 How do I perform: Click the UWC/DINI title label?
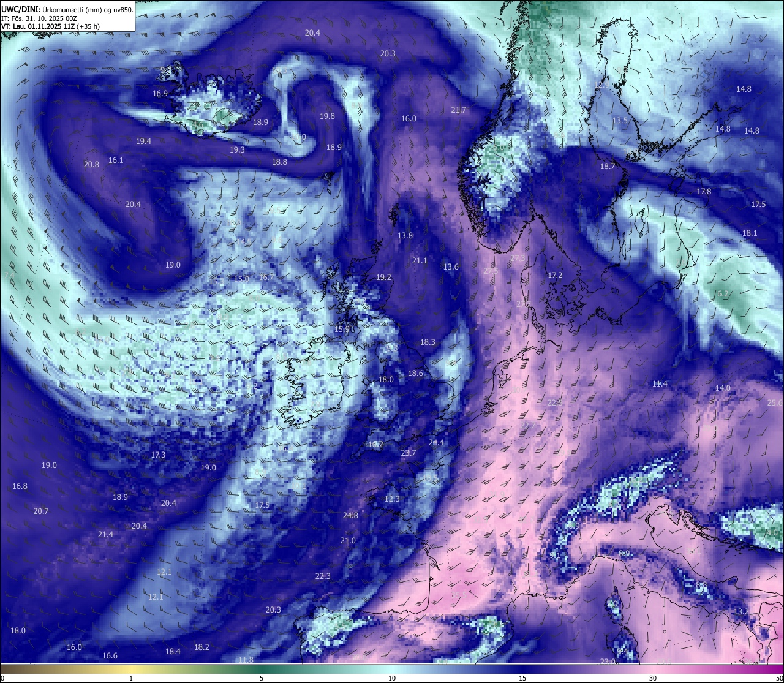pyautogui.click(x=20, y=9)
